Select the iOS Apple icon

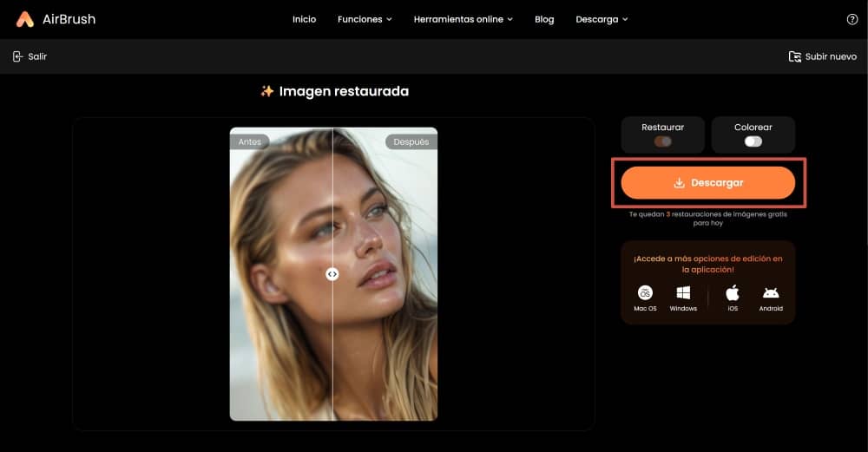(x=733, y=292)
